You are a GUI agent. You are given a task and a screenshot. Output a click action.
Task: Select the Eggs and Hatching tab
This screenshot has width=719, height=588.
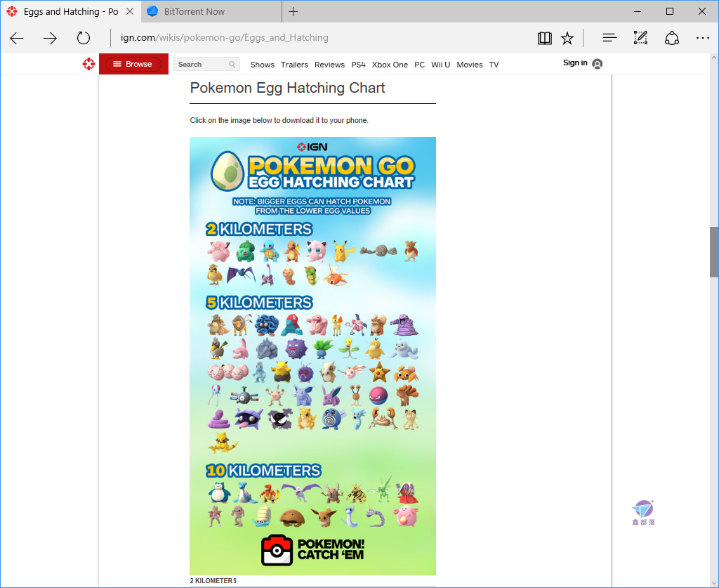71,11
